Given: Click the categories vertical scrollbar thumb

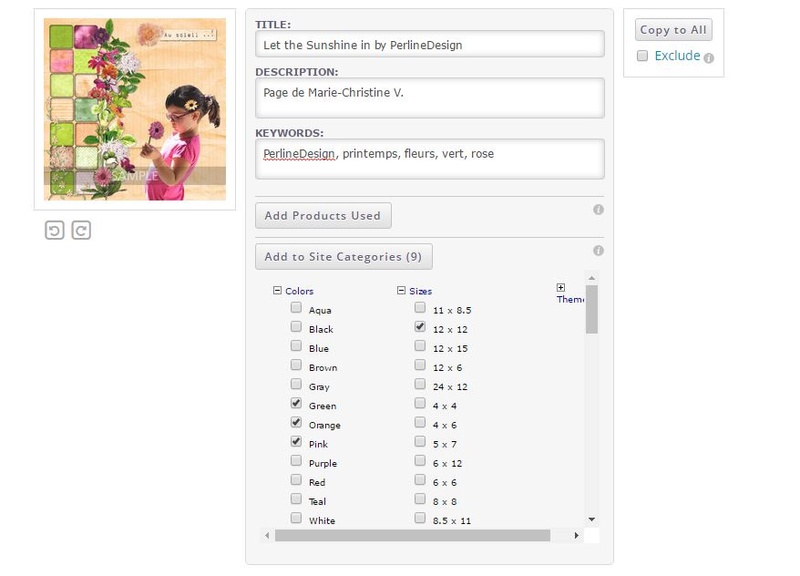Looking at the screenshot, I should pos(592,309).
